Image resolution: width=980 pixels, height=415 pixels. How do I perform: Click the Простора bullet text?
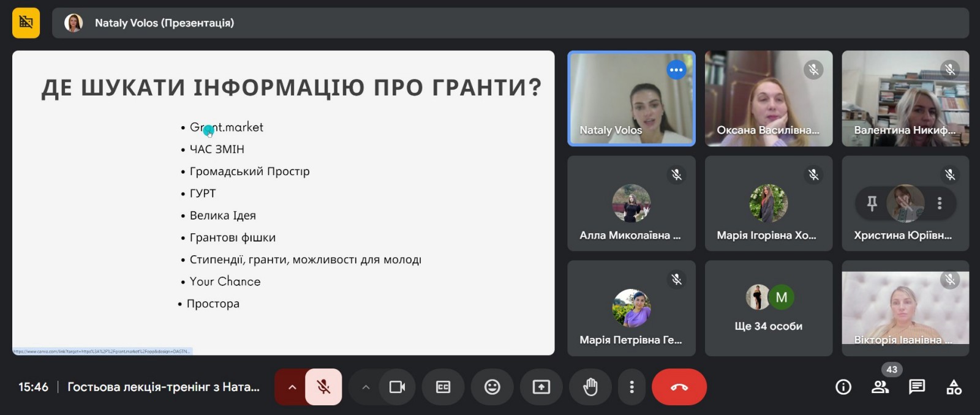coord(213,304)
